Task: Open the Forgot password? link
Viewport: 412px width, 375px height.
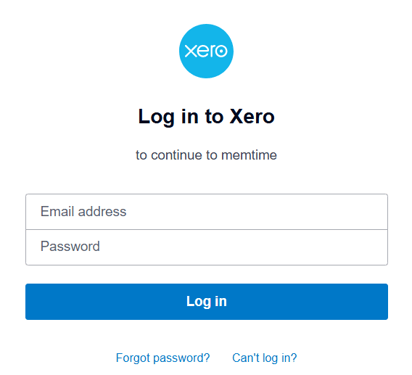Action: coord(163,358)
